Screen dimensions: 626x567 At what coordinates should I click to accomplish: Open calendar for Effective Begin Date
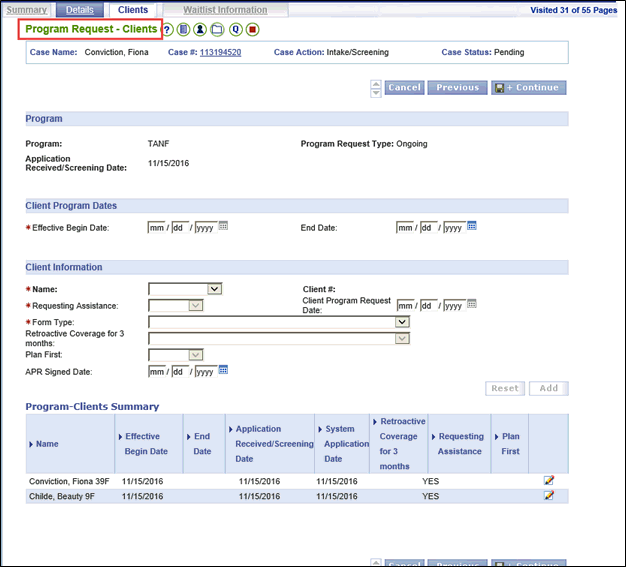[223, 226]
